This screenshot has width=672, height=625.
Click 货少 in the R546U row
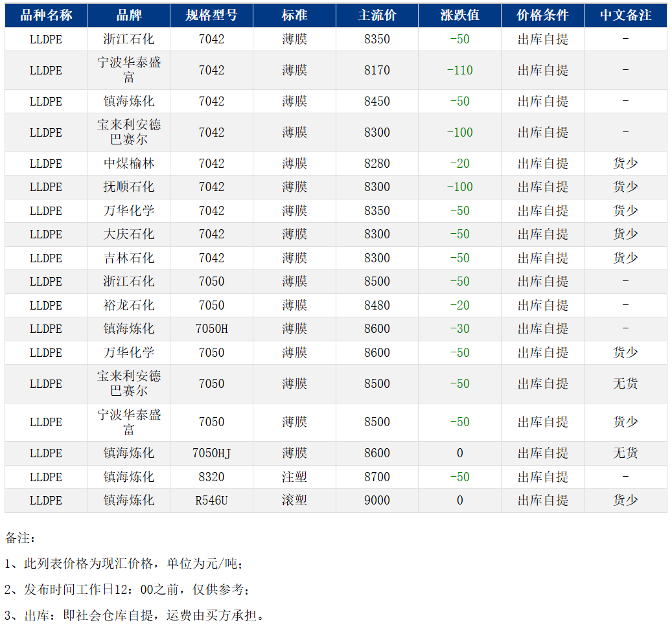tap(626, 501)
